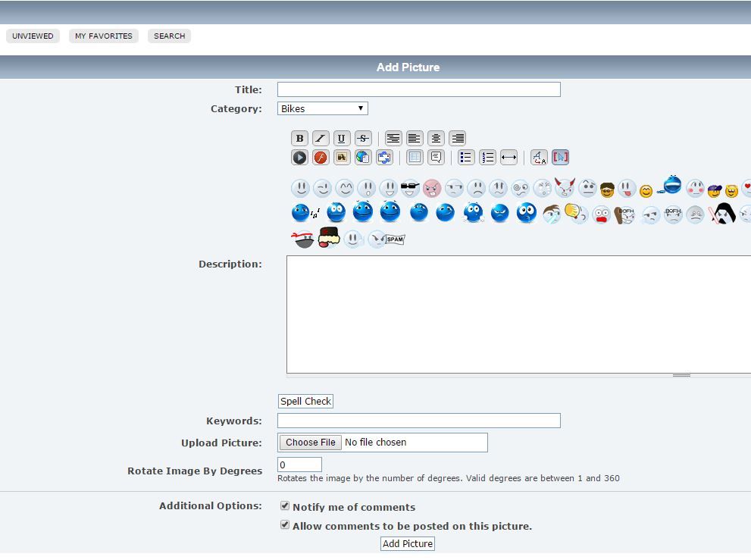The width and height of the screenshot is (751, 560).
Task: Click the first paragraph alignment icon after strikethrough
Action: point(393,139)
